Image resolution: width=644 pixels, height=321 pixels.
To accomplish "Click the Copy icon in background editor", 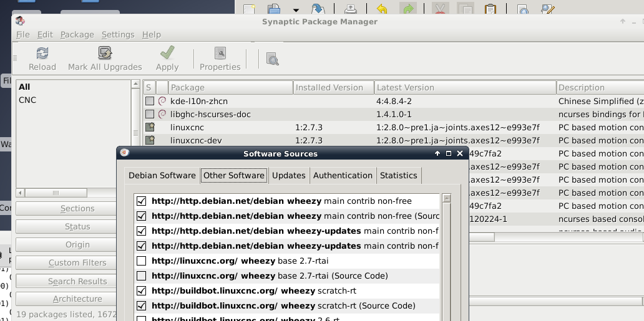I will coord(466,9).
